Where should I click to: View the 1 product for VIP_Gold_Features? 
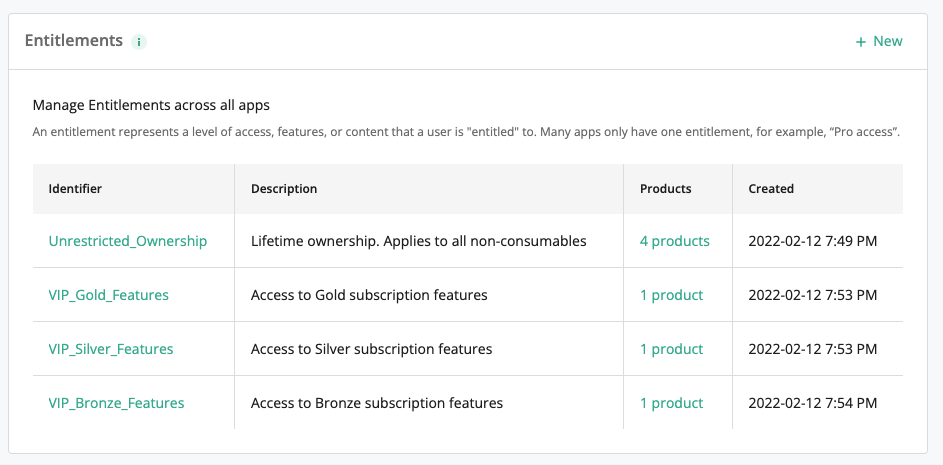coord(672,295)
